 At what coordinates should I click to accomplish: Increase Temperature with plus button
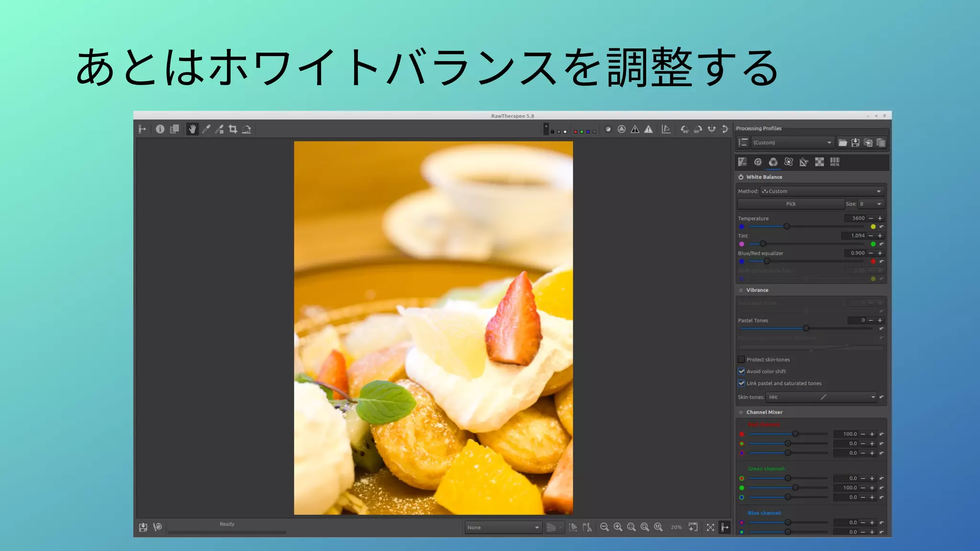click(x=880, y=218)
